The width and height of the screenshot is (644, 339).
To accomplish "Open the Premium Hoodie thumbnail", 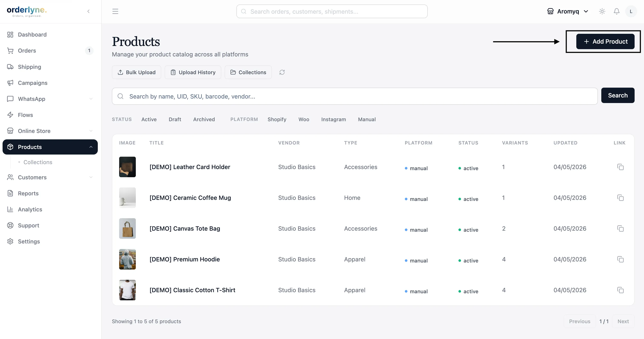I will tap(127, 259).
